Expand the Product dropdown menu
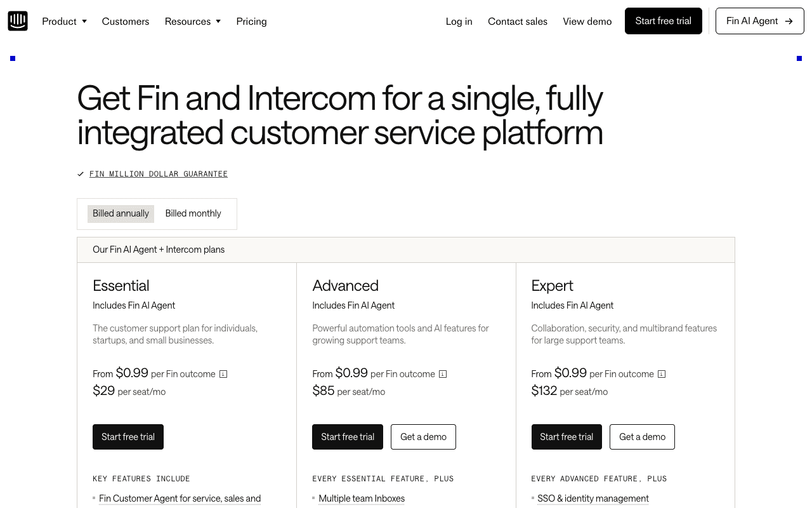Screen dimensions: 812x508 point(64,21)
